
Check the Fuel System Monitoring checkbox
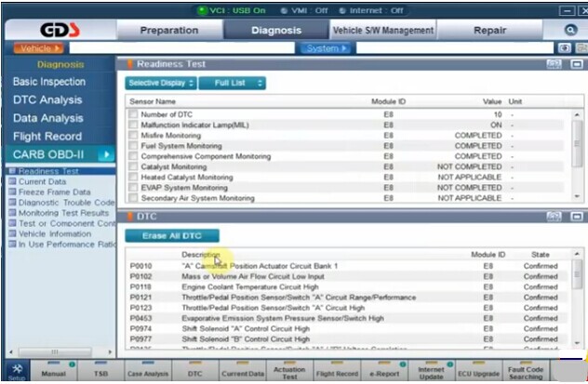tap(133, 146)
